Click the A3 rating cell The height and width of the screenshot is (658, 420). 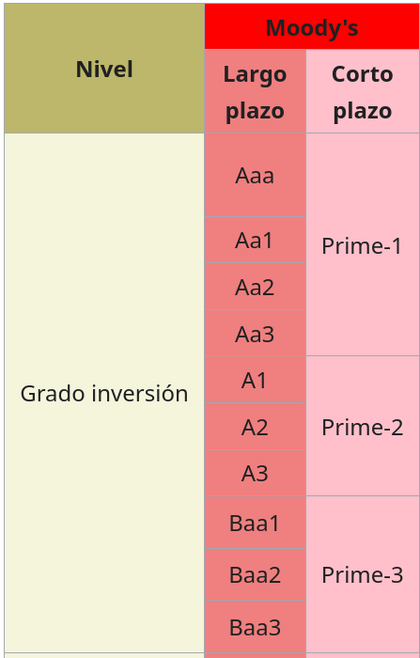pyautogui.click(x=255, y=473)
